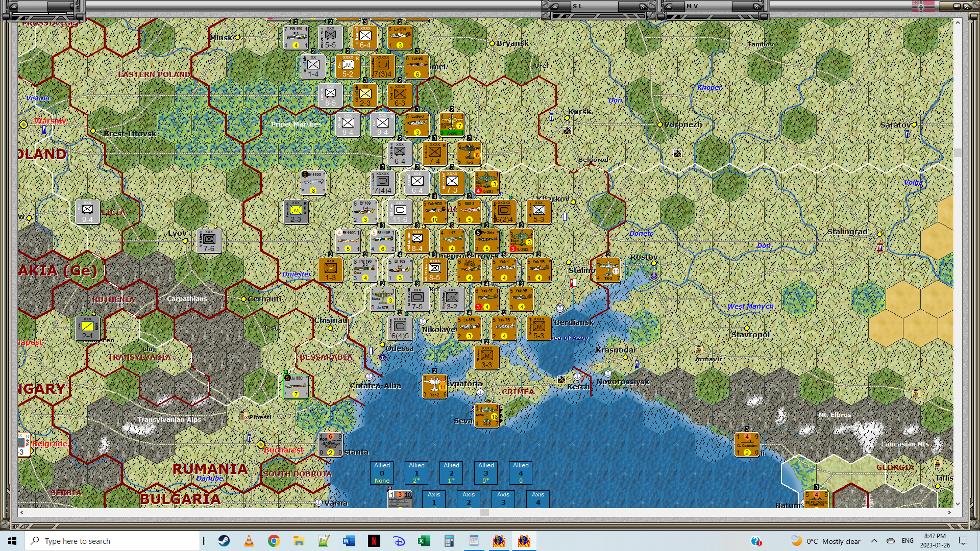
Task: Click the horizontal scrollbar thumb
Action: 484,512
